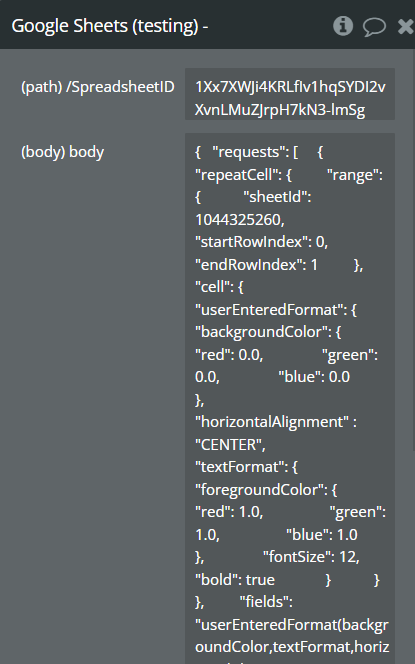Screen dimensions: 415x664
Task: Click the "fontSize": 12 text
Action: tap(311, 557)
